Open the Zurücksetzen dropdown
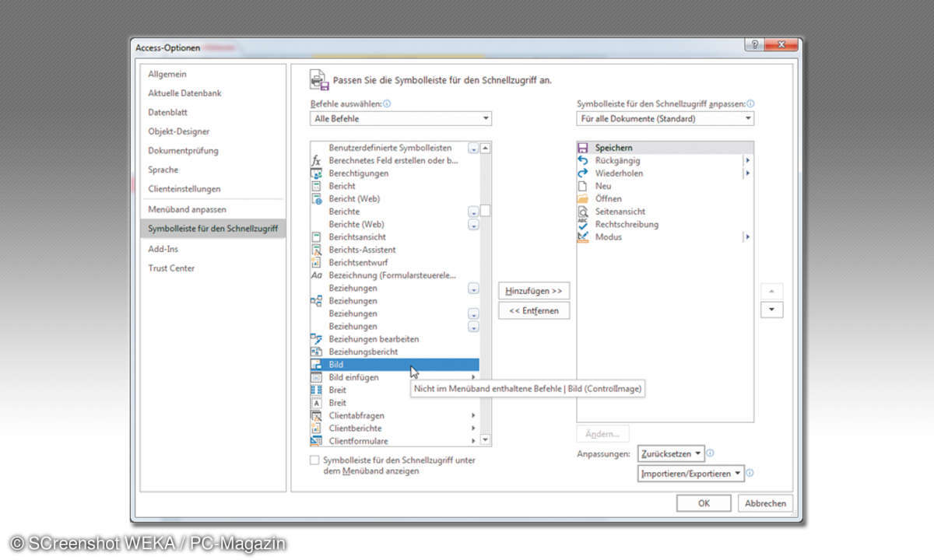Screen dimensions: 934x560 671,453
